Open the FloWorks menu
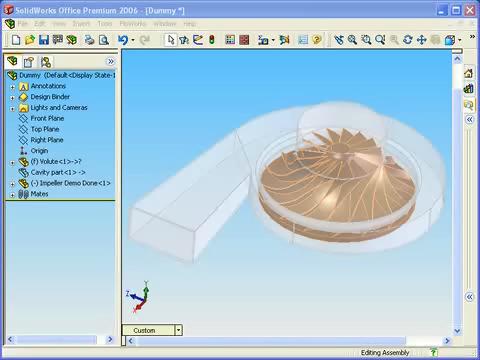 pyautogui.click(x=133, y=24)
